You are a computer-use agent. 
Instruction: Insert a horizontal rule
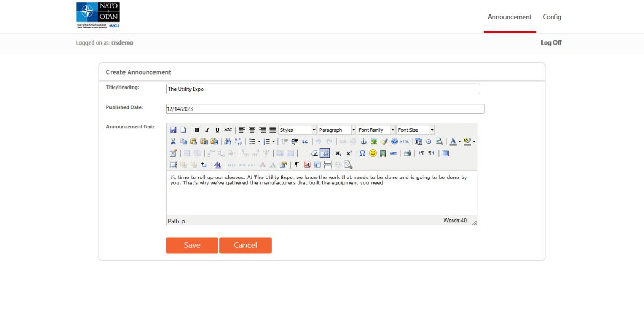pos(303,154)
